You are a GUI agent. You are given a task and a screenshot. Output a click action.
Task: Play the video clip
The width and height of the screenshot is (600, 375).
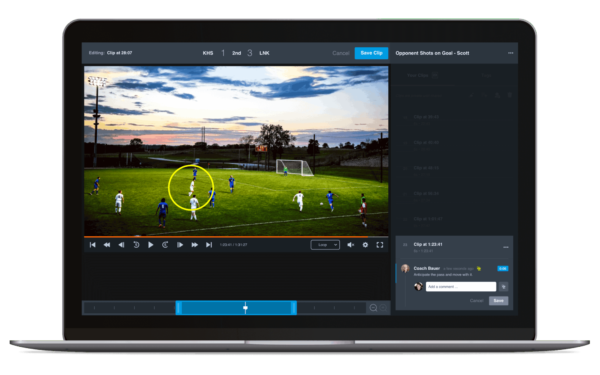151,245
